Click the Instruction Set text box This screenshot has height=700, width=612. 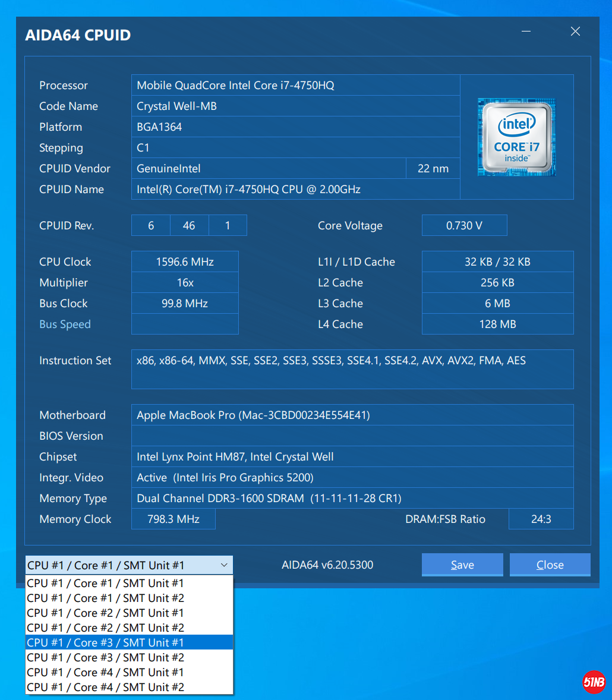tap(352, 369)
